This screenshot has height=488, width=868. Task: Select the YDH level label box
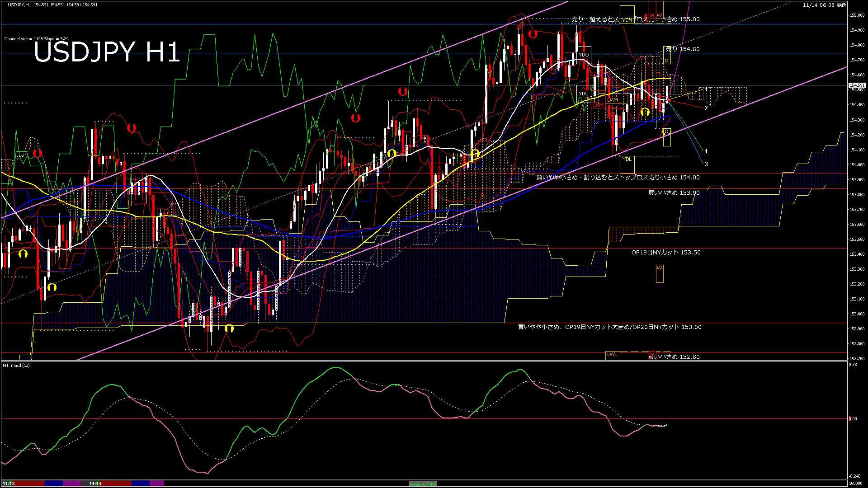627,20
